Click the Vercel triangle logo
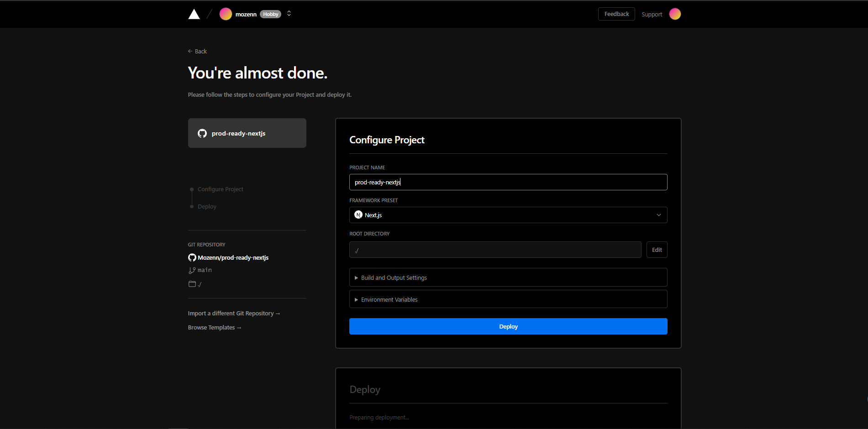 [194, 14]
